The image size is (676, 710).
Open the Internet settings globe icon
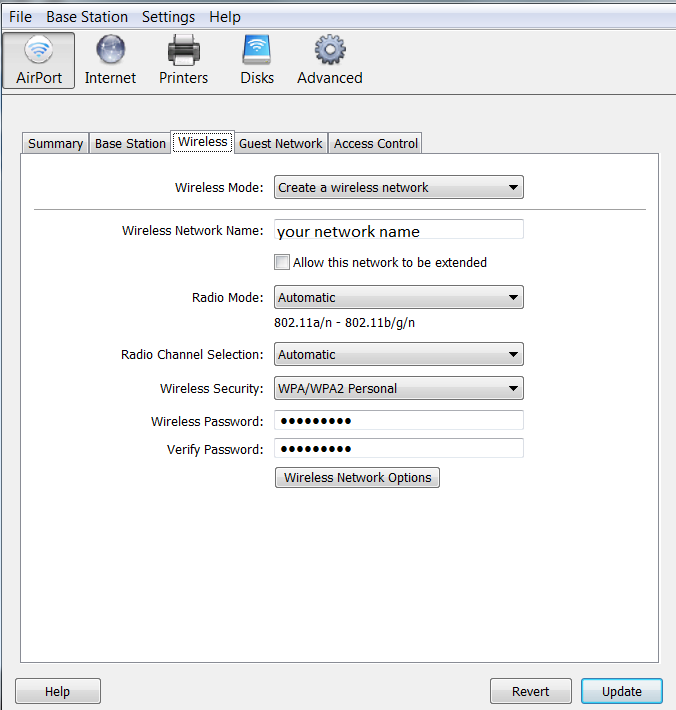[110, 60]
